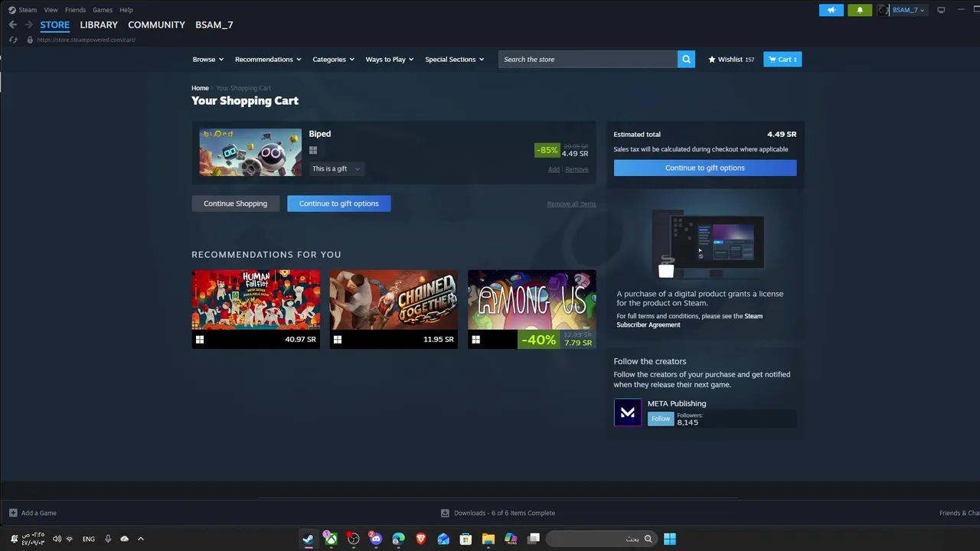Click Continue to gift options below cart
Viewport: 980px width, 551px height.
[x=338, y=204]
